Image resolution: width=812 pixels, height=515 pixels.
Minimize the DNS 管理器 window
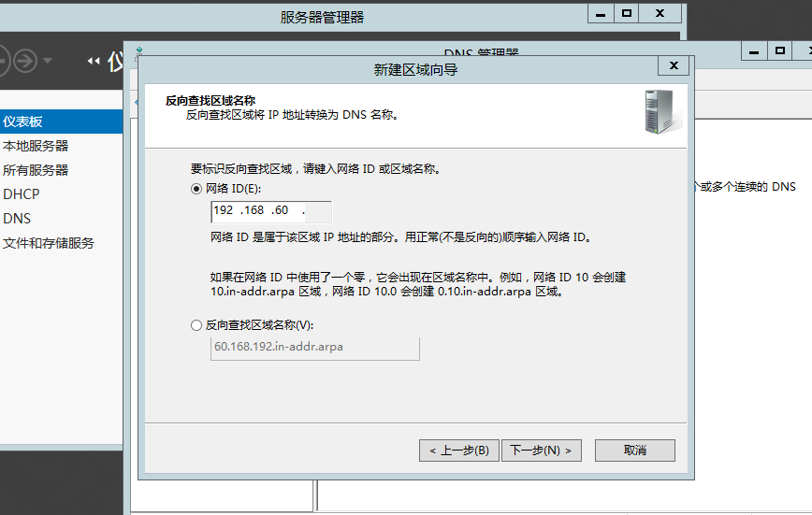(754, 51)
